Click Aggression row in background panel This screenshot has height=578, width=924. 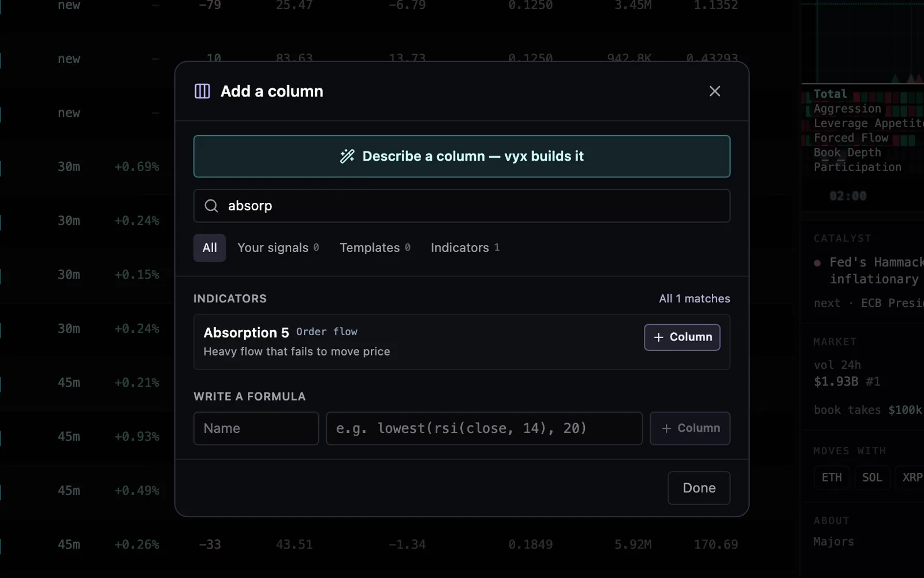[x=847, y=109]
